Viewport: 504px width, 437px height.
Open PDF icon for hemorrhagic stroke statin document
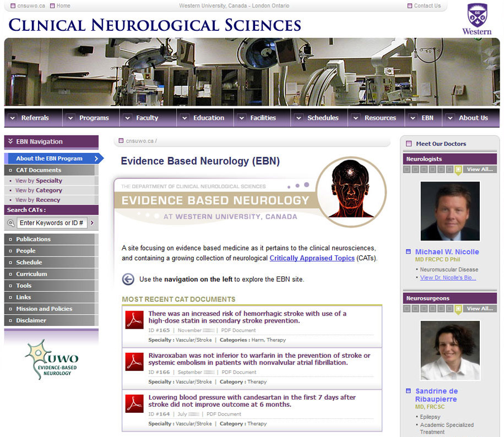pos(134,320)
